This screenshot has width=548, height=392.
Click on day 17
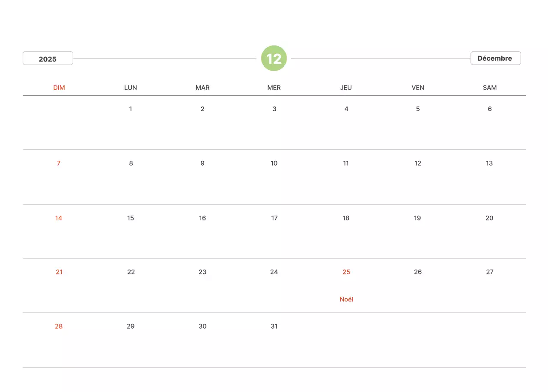[274, 218]
